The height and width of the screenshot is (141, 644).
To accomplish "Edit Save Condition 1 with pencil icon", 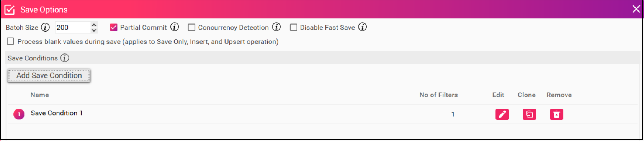I will [x=502, y=114].
